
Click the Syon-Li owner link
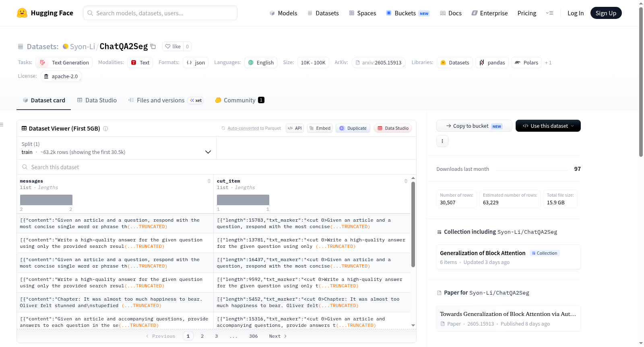coord(83,46)
